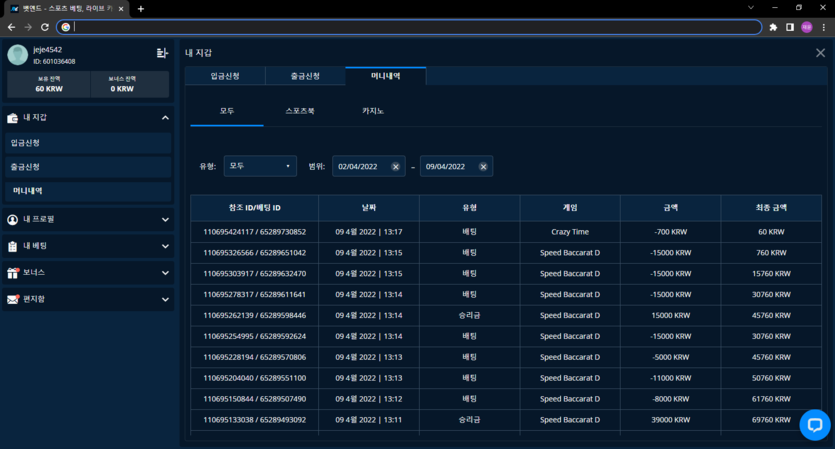Click the -8000 KRW amount cell
Screen dimensions: 835x449
[x=670, y=399]
